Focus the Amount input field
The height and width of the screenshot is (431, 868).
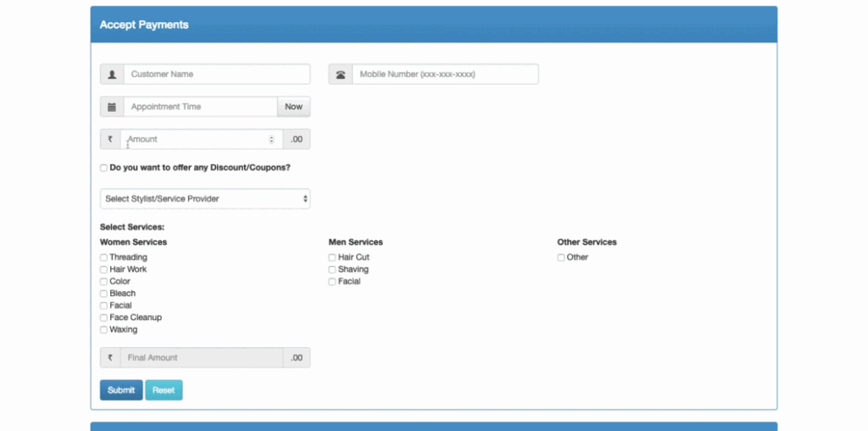point(202,140)
